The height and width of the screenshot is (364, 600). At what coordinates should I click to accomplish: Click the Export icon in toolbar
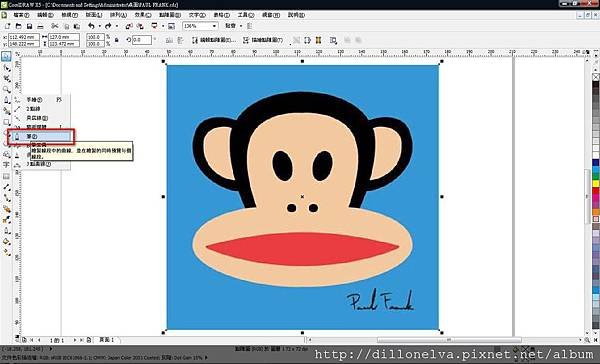tap(140, 26)
